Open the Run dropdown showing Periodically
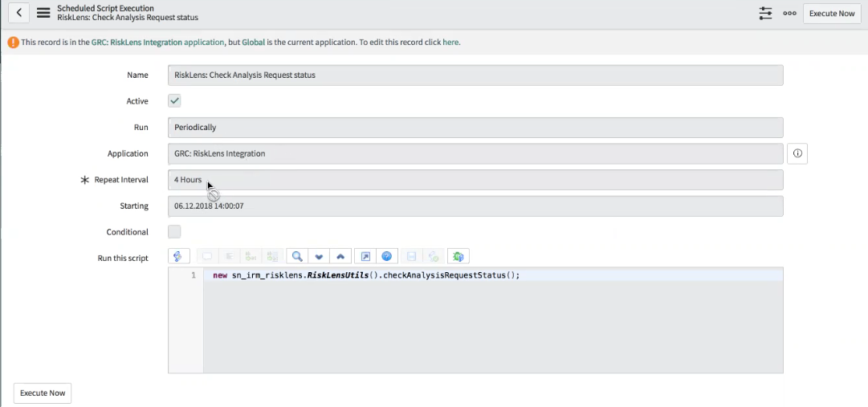 point(475,128)
